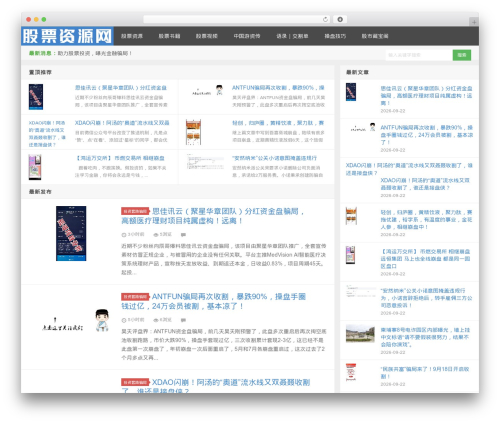Click 柬埔寨 building photo thumbnail in sidebar
This screenshot has height=423, width=500.
click(x=360, y=333)
